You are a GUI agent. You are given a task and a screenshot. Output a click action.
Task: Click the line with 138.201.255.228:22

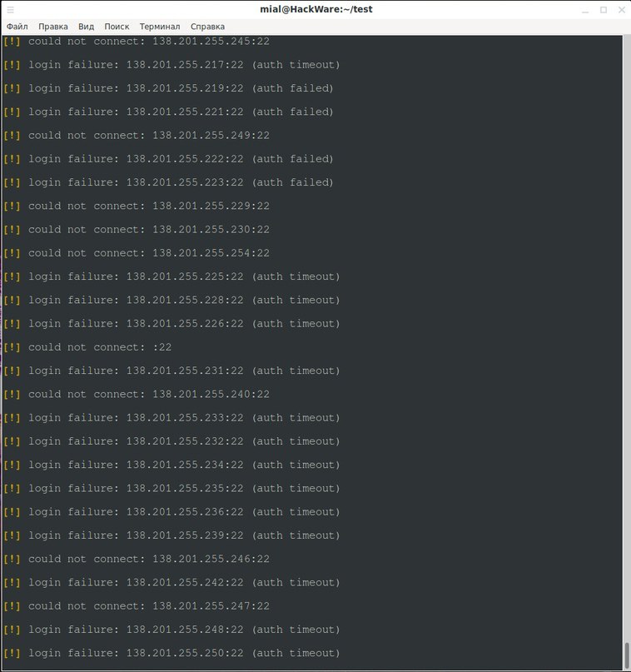(171, 301)
